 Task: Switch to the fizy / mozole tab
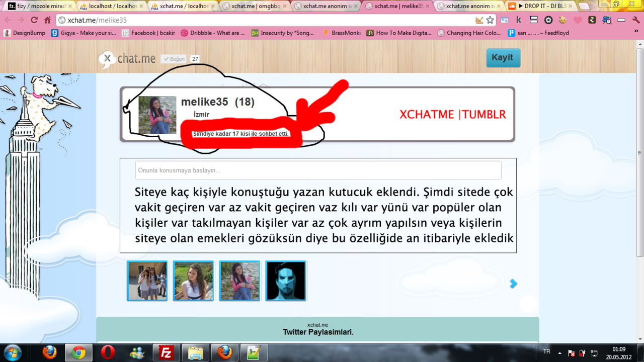[x=38, y=6]
